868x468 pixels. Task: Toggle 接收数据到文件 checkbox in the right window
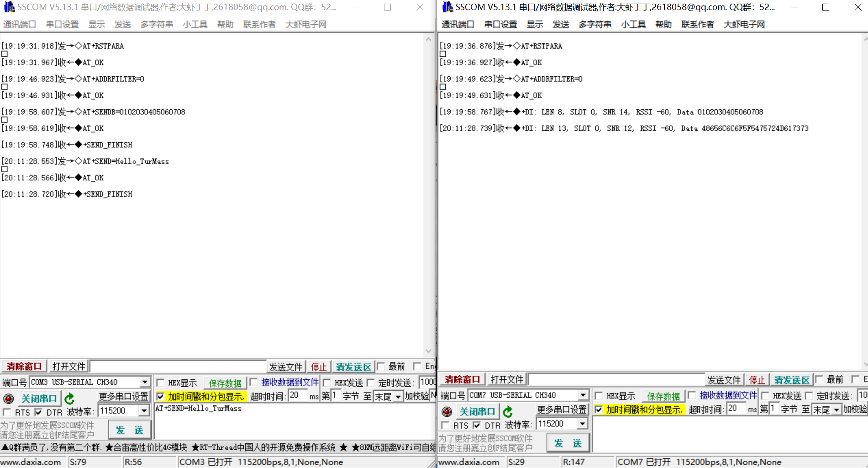click(692, 395)
